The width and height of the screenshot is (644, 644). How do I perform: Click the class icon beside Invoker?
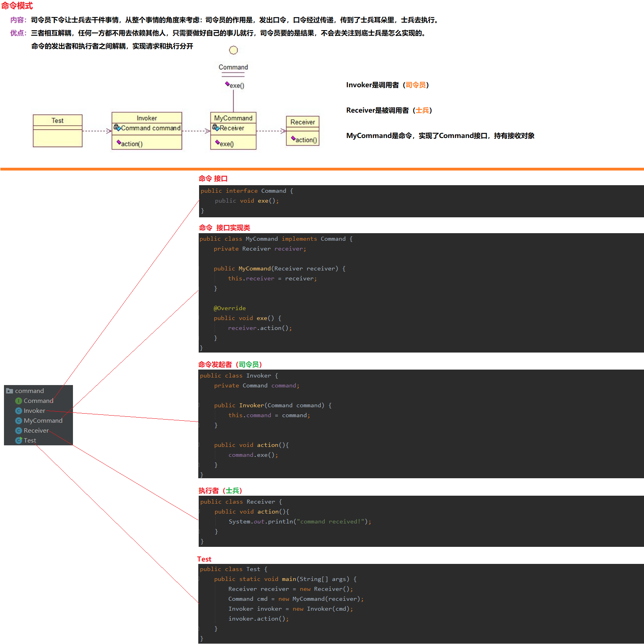pos(18,411)
